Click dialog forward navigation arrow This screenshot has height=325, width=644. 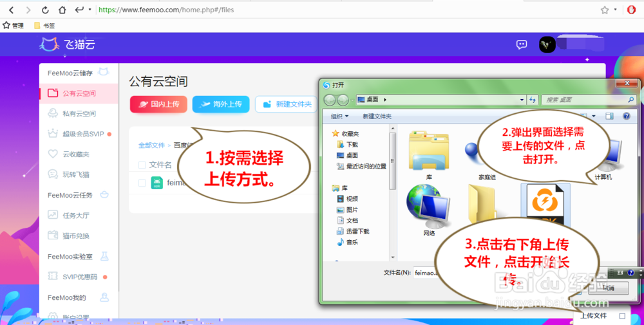point(343,100)
